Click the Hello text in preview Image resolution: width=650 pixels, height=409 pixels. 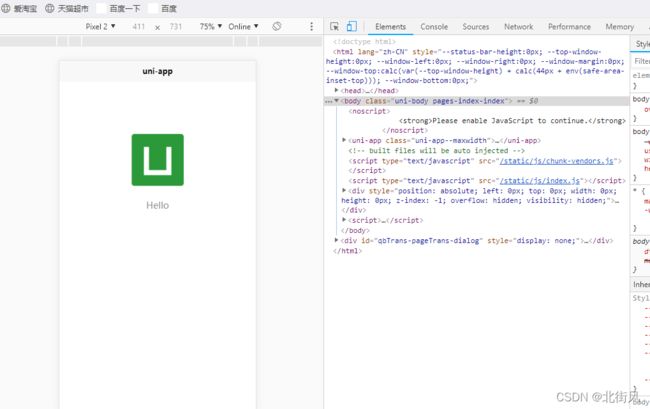[158, 205]
